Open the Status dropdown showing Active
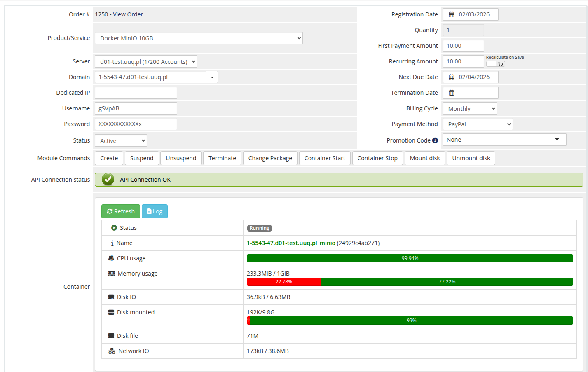The image size is (588, 372). [x=120, y=140]
